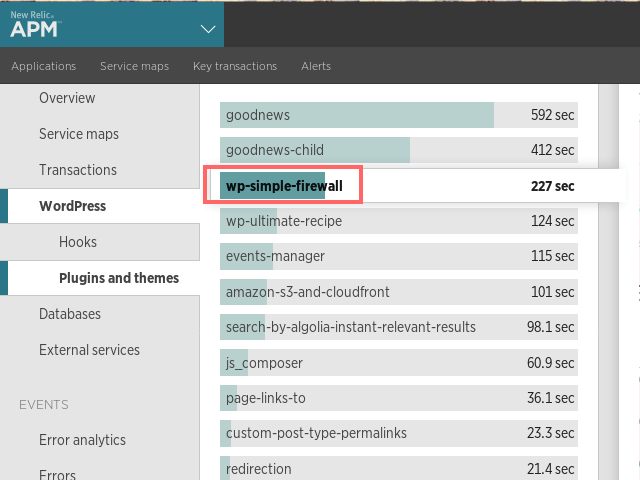Select the amazon-s3-and-cloudfront plugin row
This screenshot has width=640, height=480.
399,292
